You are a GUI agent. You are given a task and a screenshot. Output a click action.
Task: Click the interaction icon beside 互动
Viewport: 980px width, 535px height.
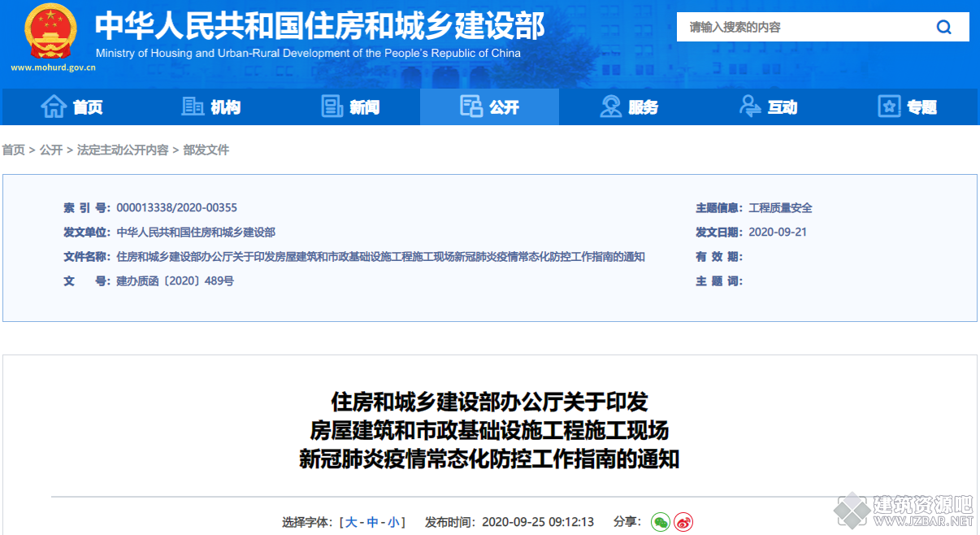[x=749, y=107]
